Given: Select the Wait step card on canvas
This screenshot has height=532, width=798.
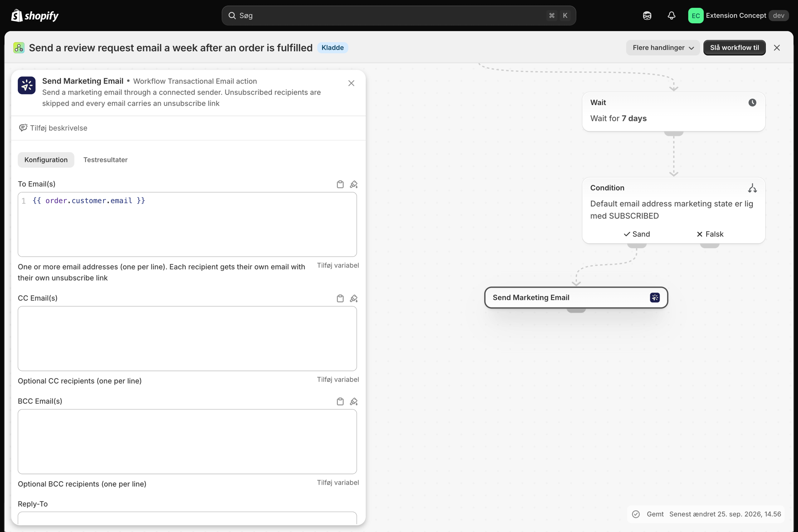Looking at the screenshot, I should tap(673, 112).
